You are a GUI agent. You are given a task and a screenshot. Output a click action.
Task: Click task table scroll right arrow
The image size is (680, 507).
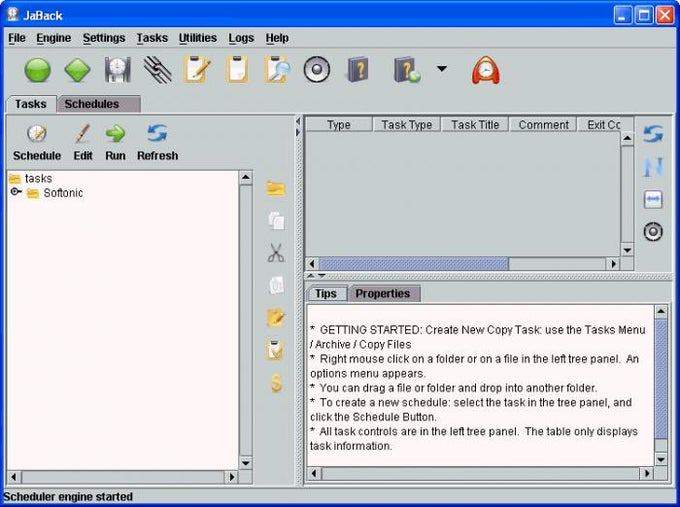pyautogui.click(x=613, y=263)
